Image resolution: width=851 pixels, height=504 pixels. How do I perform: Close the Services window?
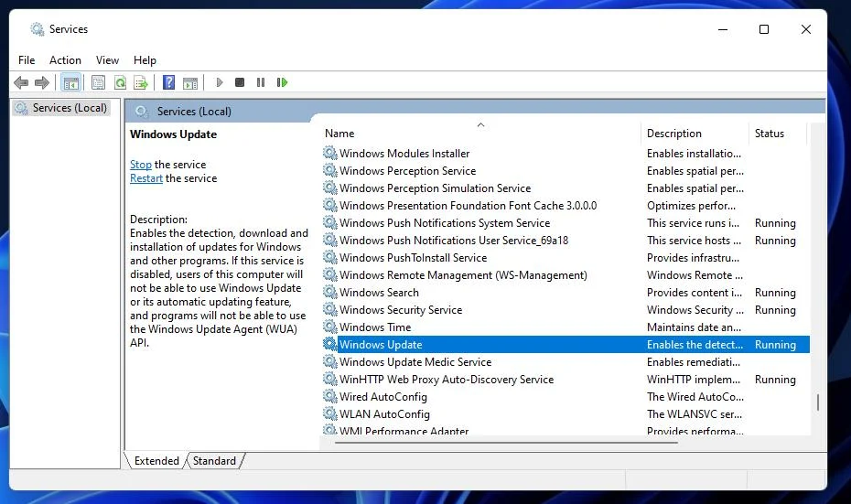[x=805, y=29]
